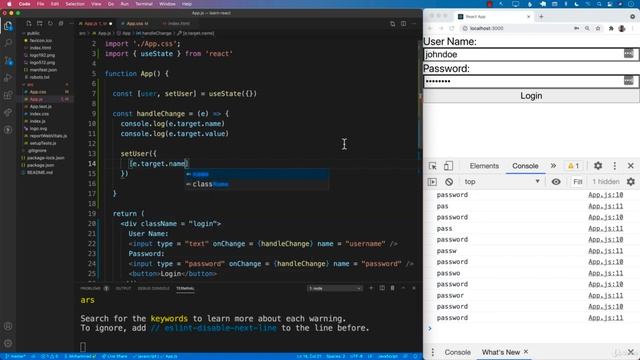
Task: Maximize panel chevron in VS Code terminal
Action: tap(403, 288)
